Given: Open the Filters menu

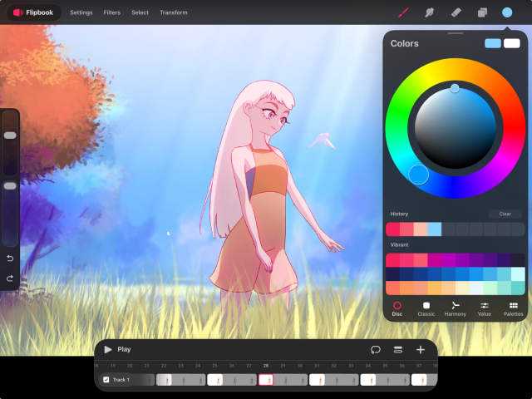Looking at the screenshot, I should pos(112,12).
